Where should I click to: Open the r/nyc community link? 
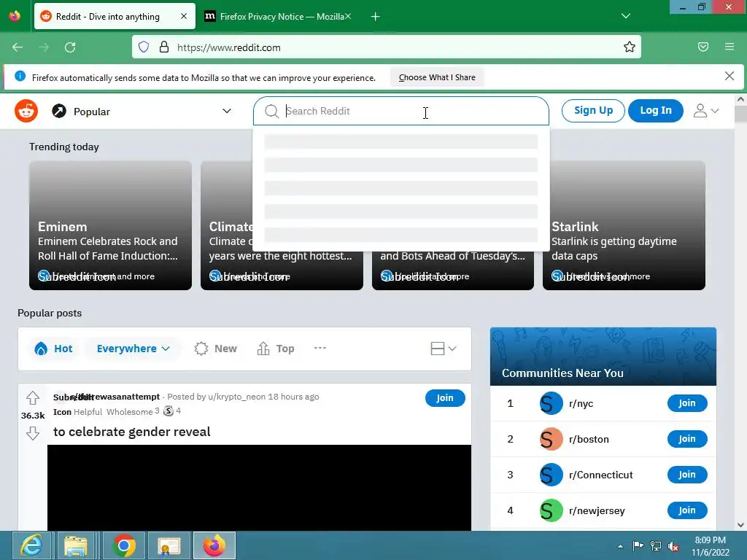tap(581, 403)
